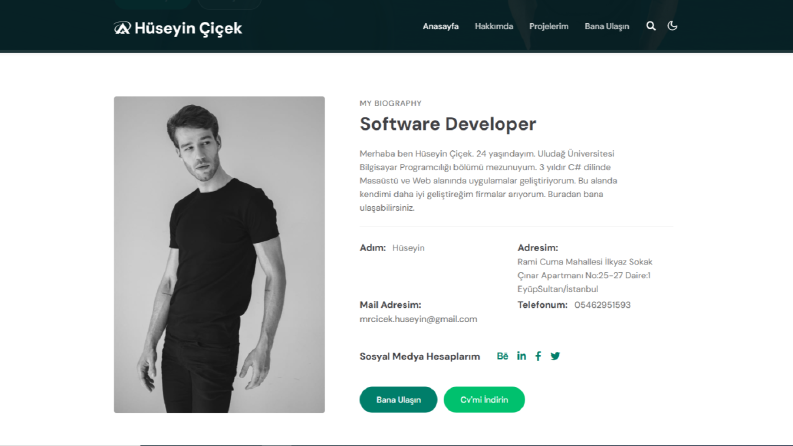Click the Sosyal Medya Hesaplarım label
The width and height of the screenshot is (793, 446).
tap(420, 356)
